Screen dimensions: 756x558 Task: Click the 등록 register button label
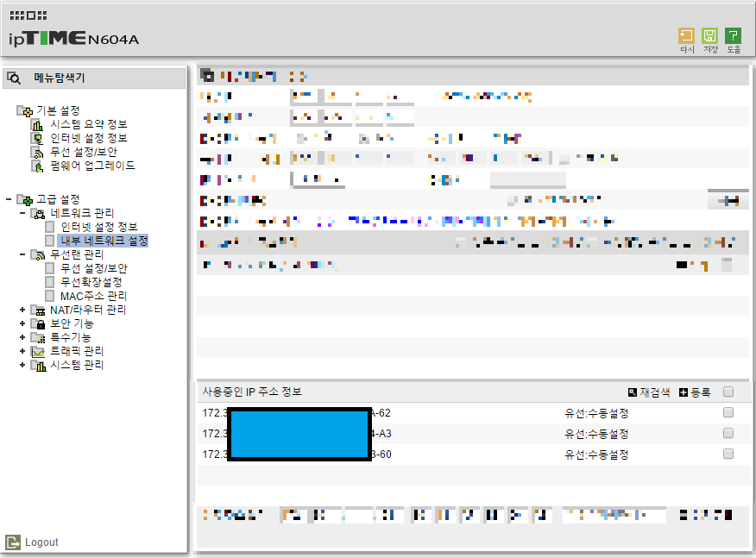point(701,392)
